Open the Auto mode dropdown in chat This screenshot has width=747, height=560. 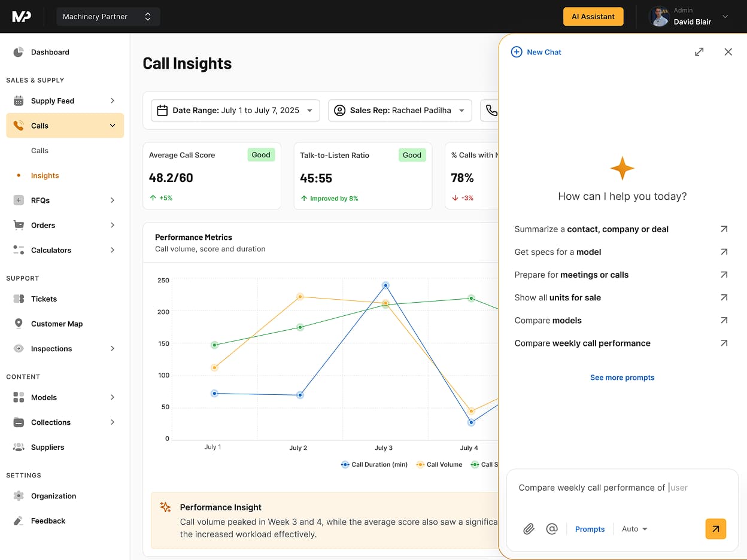point(634,529)
